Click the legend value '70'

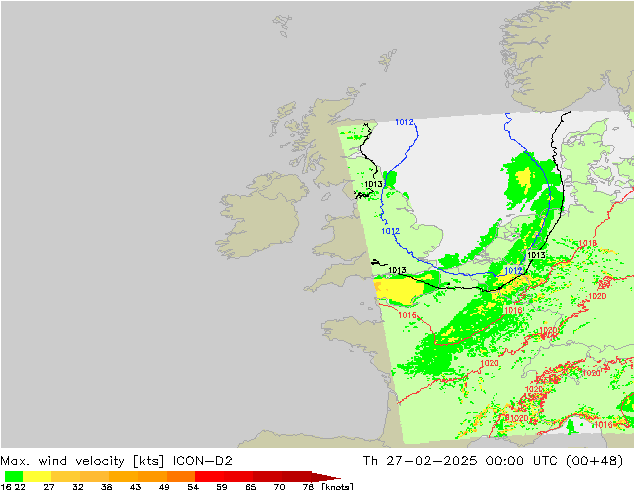tap(279, 486)
